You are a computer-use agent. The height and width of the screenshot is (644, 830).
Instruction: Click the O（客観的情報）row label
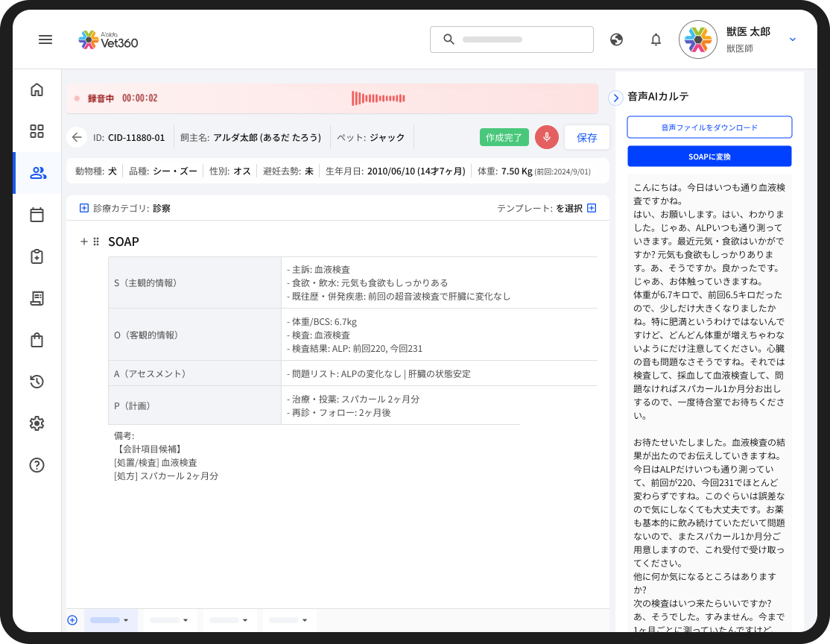coord(146,335)
